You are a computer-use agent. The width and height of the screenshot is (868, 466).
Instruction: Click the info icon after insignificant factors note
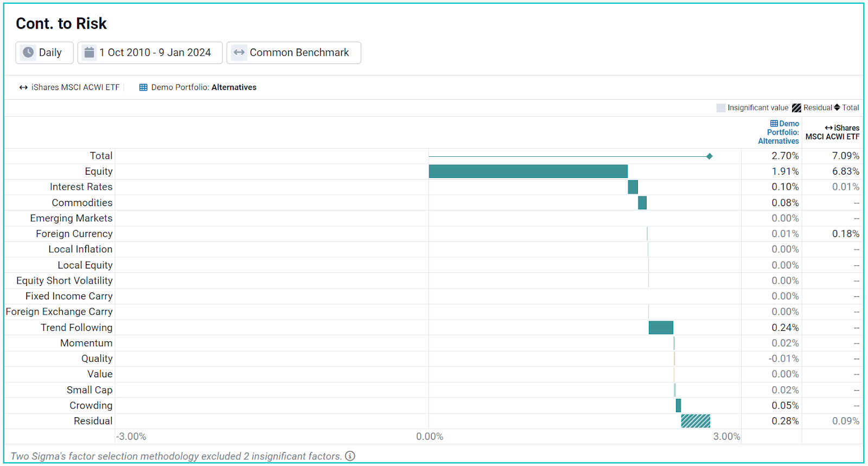point(350,456)
